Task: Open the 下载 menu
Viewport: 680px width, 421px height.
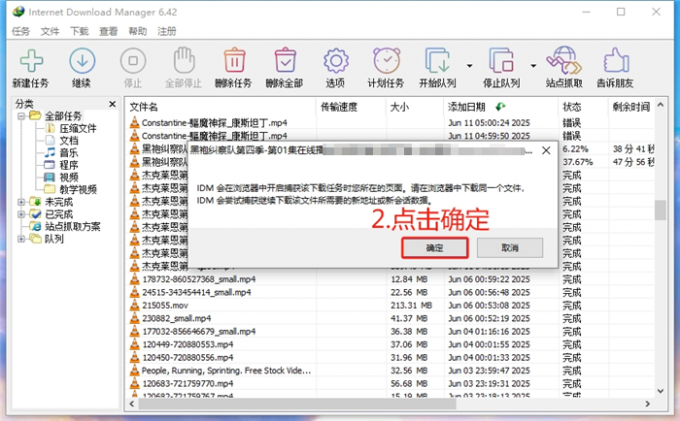Action: [x=79, y=31]
